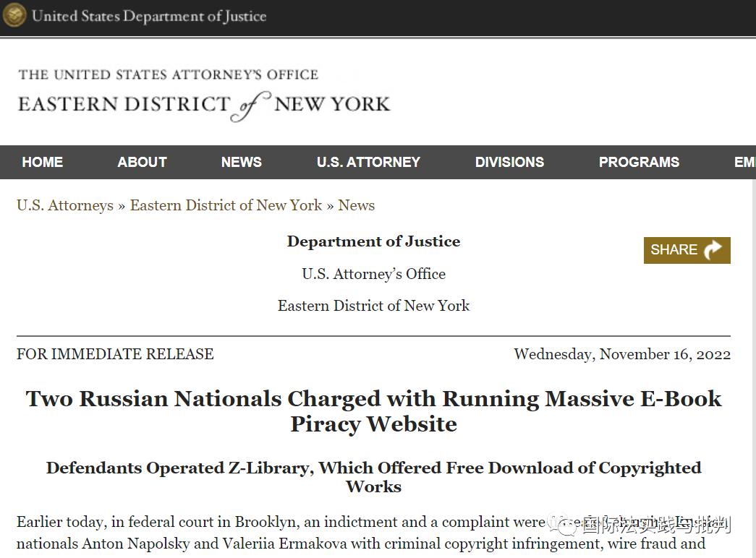
Task: Click Eastern District of New York logo
Action: (204, 95)
